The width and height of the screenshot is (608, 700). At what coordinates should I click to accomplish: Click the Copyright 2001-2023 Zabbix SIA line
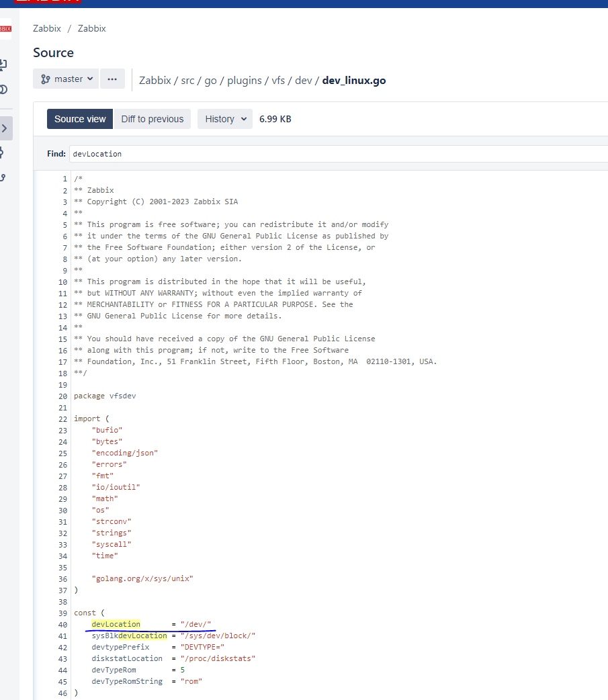[157, 202]
